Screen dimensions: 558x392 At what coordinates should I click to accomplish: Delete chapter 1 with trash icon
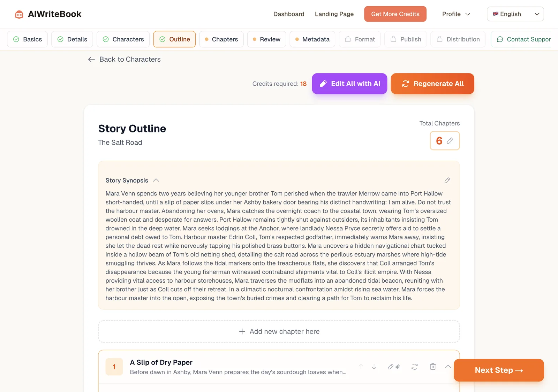coord(433,367)
